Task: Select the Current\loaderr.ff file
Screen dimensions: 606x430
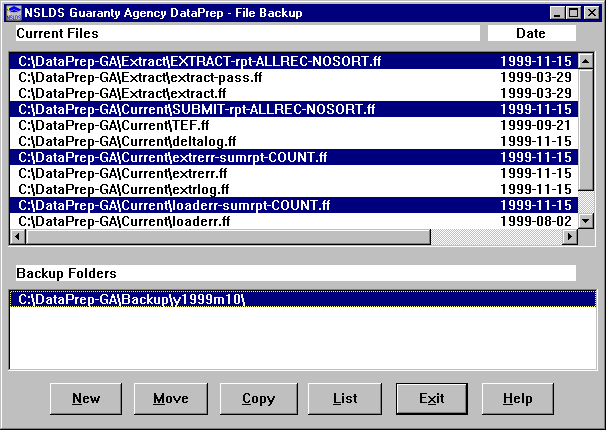Action: click(x=294, y=221)
